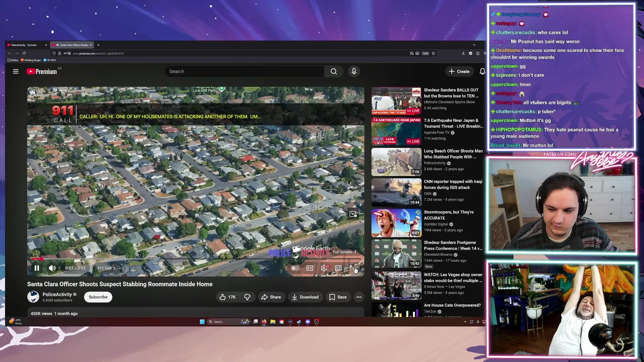Screen dimensions: 644x362
Task: Share the video
Action: (271, 297)
